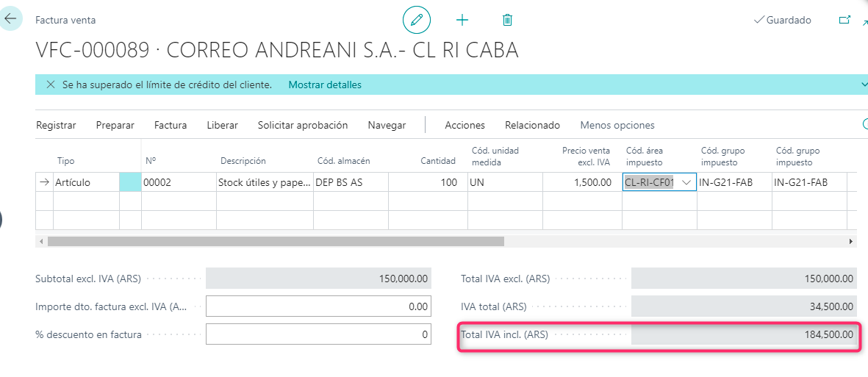Click the % descuento en factura field
Screen dimensions: 868x377
click(318, 334)
